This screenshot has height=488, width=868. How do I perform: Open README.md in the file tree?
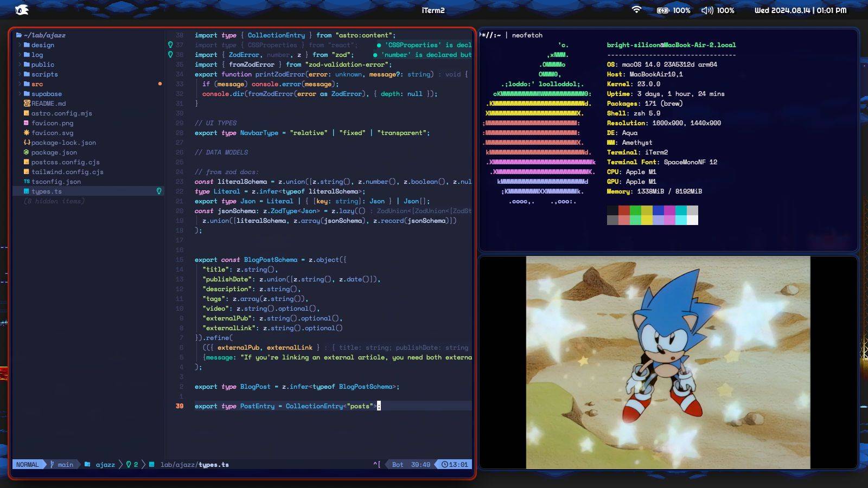[48, 104]
